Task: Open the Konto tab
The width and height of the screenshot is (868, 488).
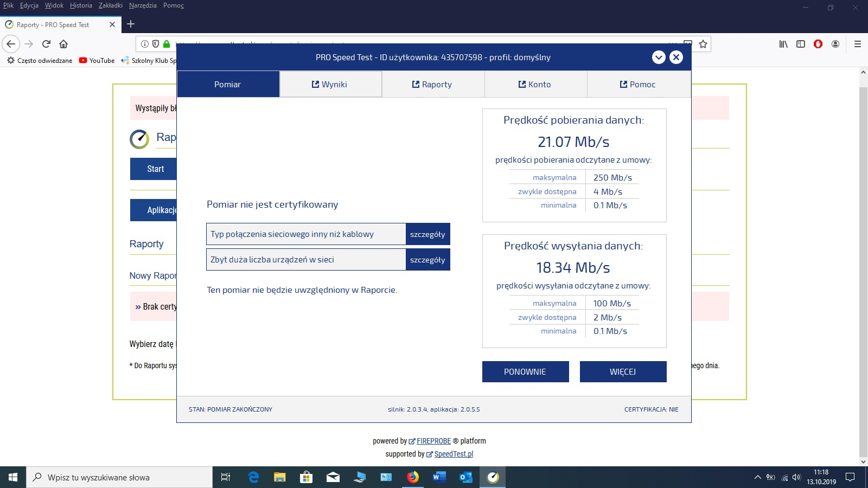Action: point(535,84)
